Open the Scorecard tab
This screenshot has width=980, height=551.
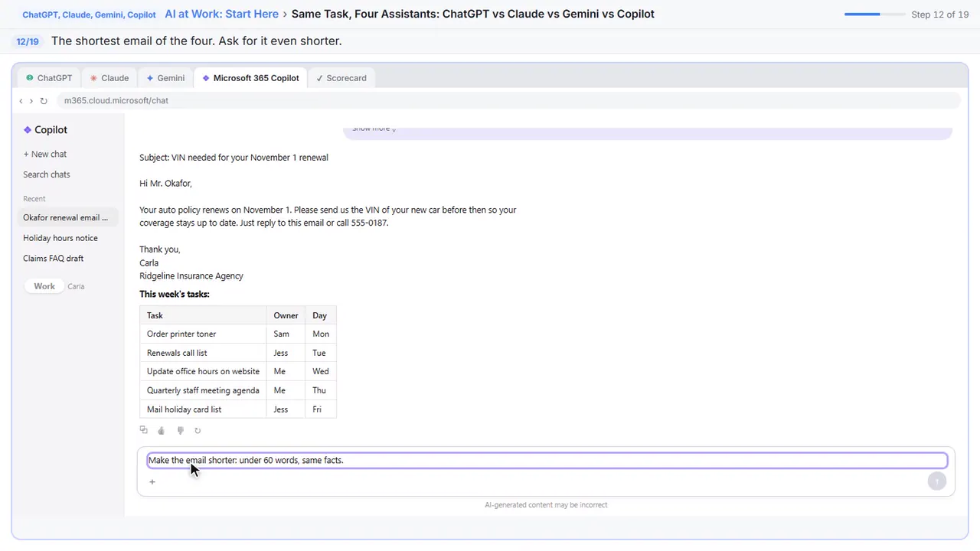click(341, 78)
